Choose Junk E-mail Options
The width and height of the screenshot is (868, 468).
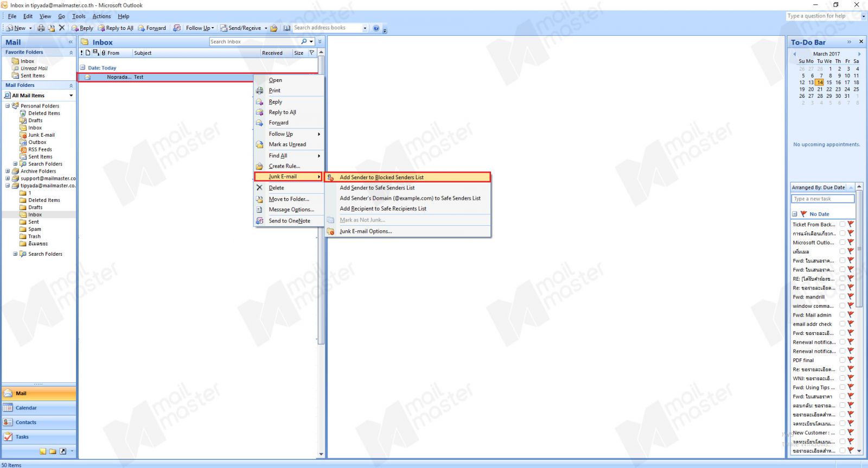(407, 231)
